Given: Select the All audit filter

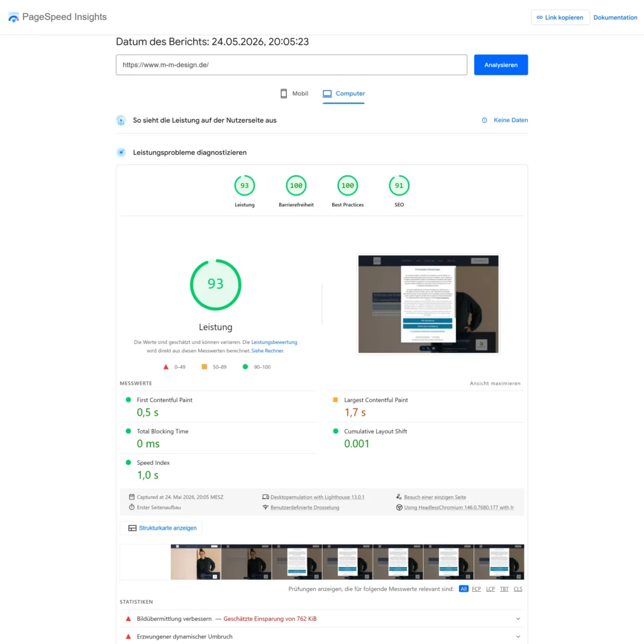Looking at the screenshot, I should 464,589.
